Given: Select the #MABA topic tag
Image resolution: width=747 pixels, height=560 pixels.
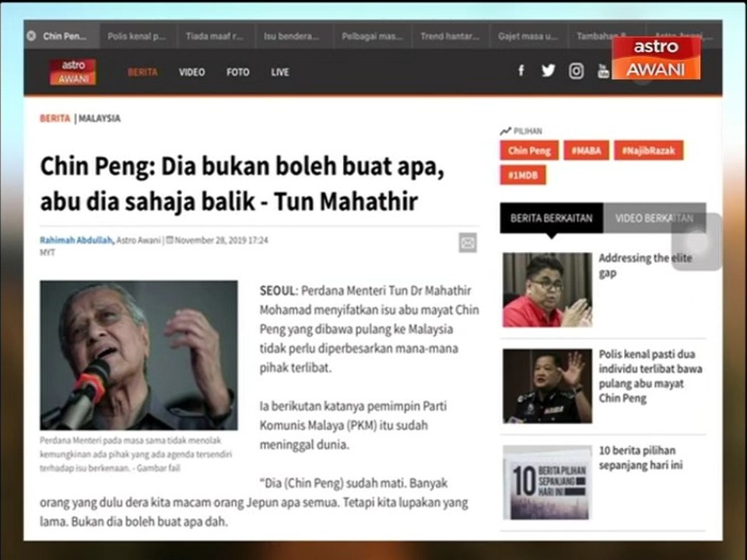Looking at the screenshot, I should (x=587, y=150).
